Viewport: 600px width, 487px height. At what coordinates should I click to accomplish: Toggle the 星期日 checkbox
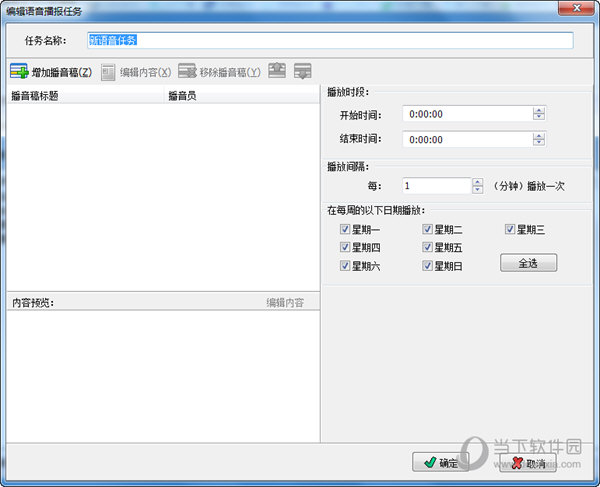(427, 265)
